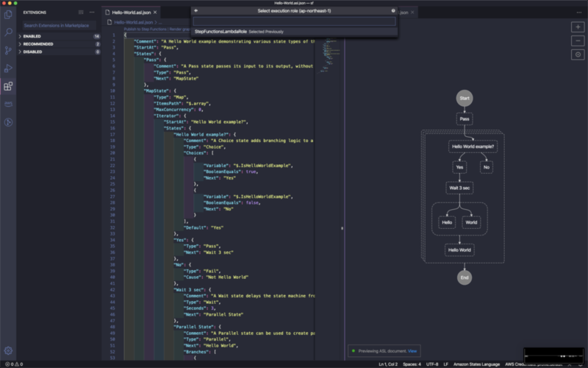Click "Next": "Parallel State" code line
This screenshot has height=368, width=588.
213,314
